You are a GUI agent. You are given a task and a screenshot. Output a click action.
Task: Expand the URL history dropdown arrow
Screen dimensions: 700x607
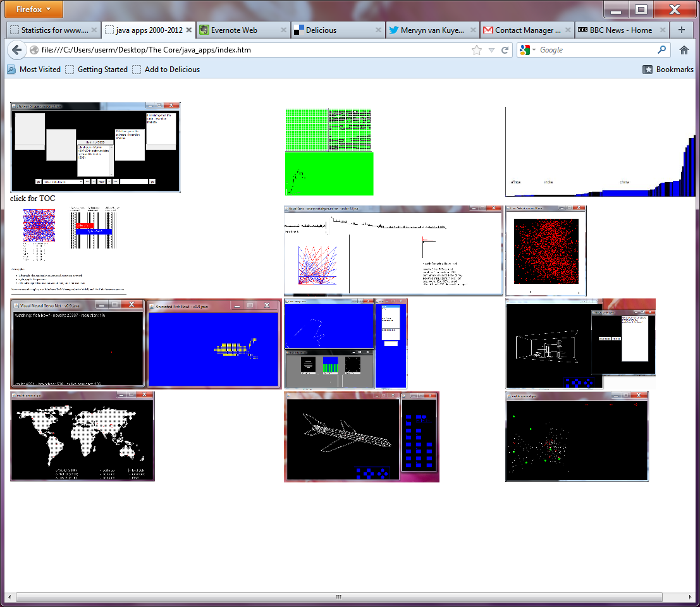point(491,50)
